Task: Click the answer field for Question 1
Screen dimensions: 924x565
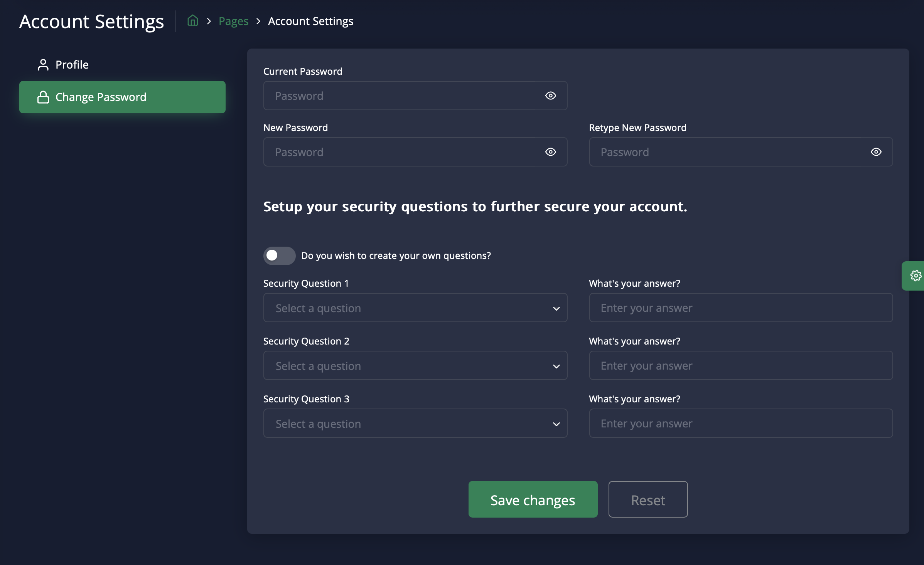Action: click(740, 308)
